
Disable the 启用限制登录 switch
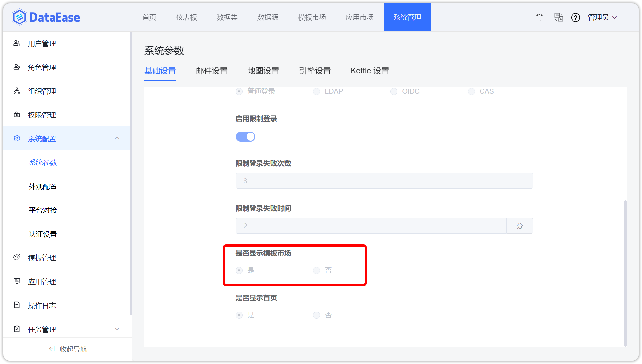coord(246,137)
